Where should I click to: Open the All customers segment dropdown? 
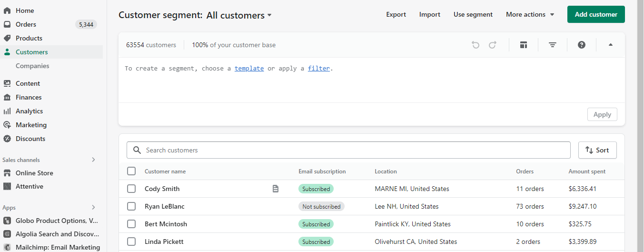tap(239, 15)
